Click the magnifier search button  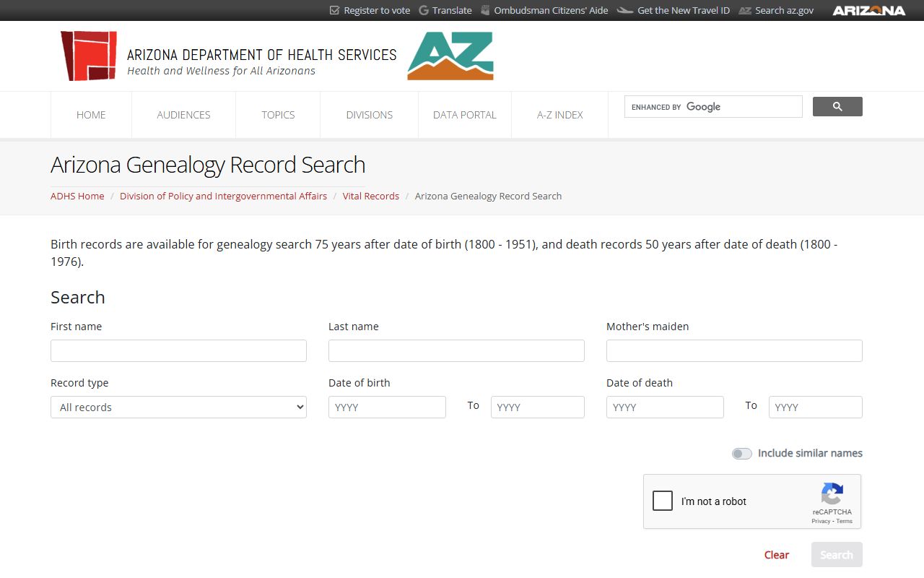pos(837,106)
